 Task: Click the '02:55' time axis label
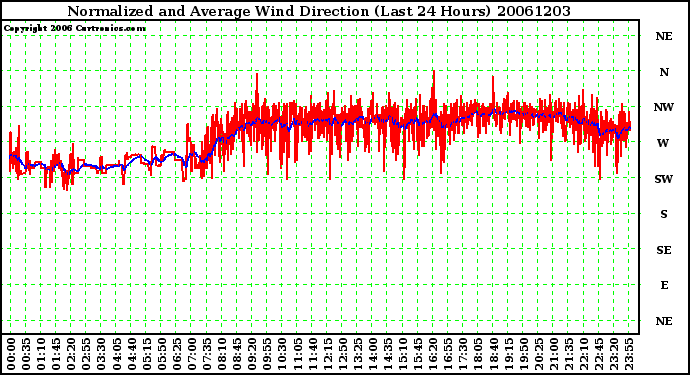pyautogui.click(x=86, y=354)
